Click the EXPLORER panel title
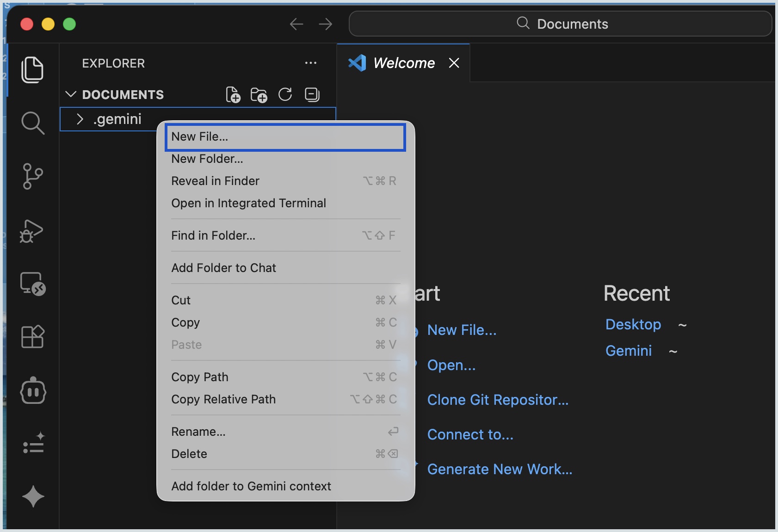This screenshot has width=778, height=532. point(113,63)
